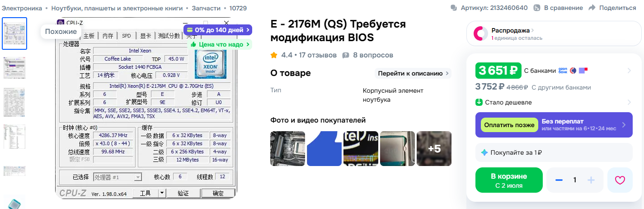
Task: Click the Тип characteristic label
Action: pyautogui.click(x=276, y=90)
